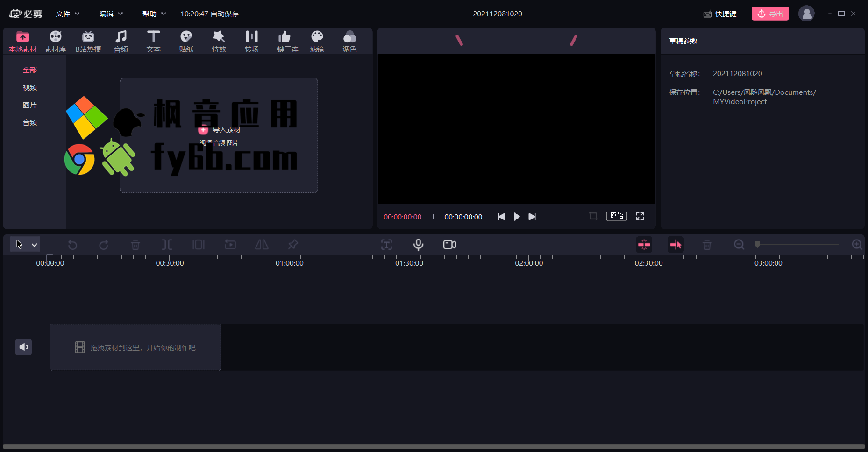
Task: Click the trim clip icon
Action: 199,245
